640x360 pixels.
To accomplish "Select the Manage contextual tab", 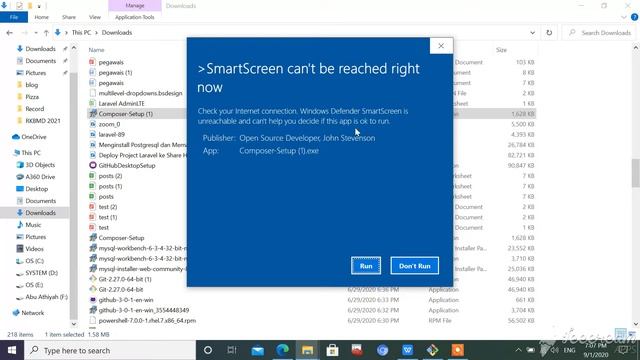I will (135, 6).
